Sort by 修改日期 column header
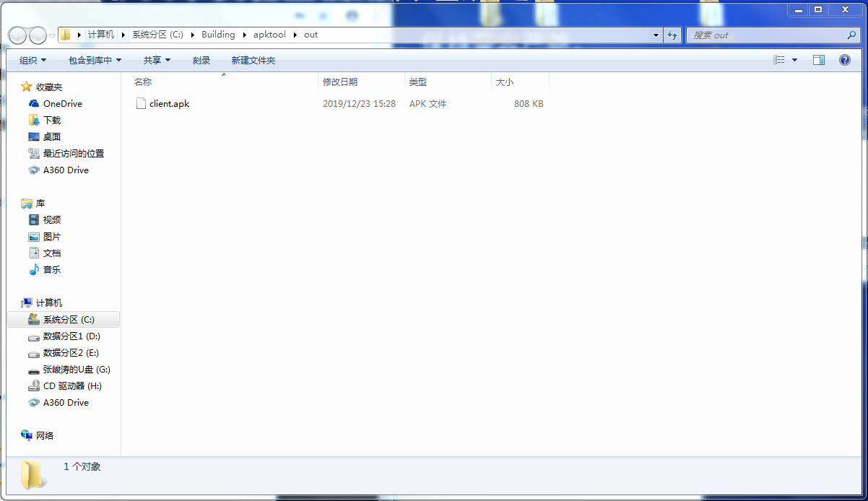Viewport: 868px width, 501px height. (x=361, y=82)
